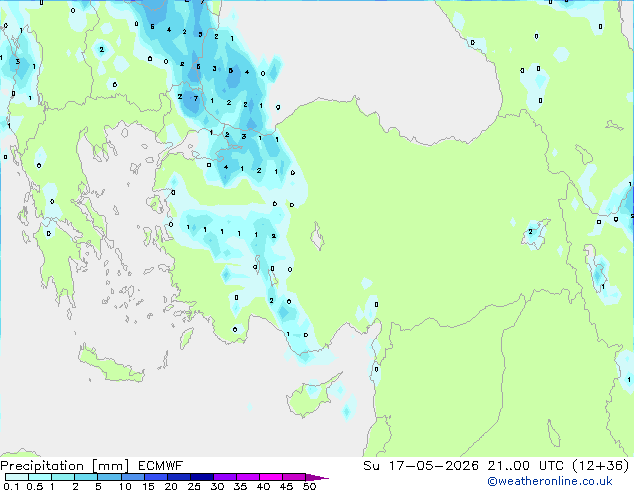Image resolution: width=634 pixels, height=490 pixels.
Task: Open the weatheronline.co.uk copyright link
Action: coord(550,481)
